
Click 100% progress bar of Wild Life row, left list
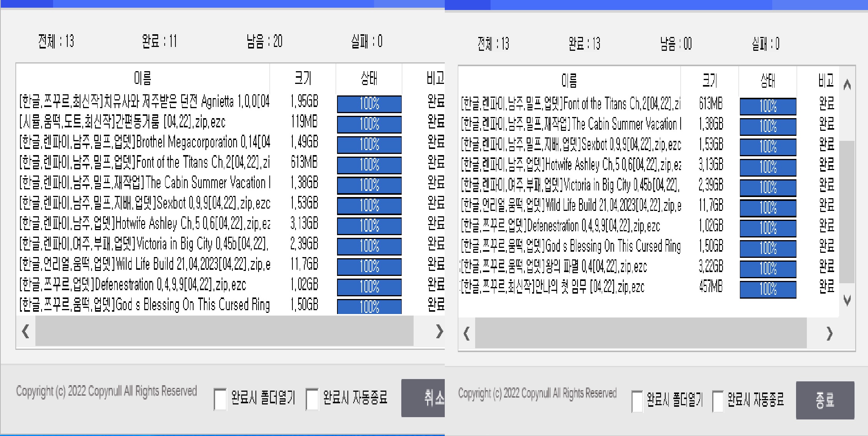tap(369, 266)
